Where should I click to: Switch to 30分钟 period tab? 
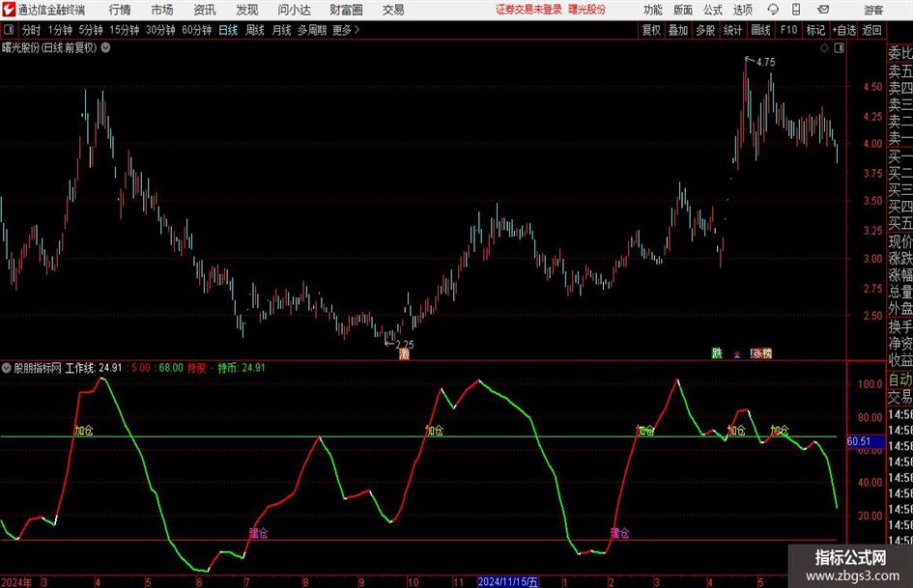pos(160,30)
